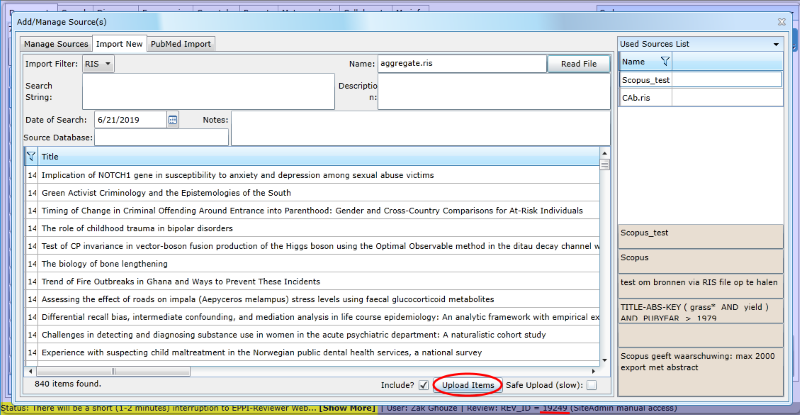The height and width of the screenshot is (415, 800).
Task: Select the Import New tab
Action: pos(119,44)
